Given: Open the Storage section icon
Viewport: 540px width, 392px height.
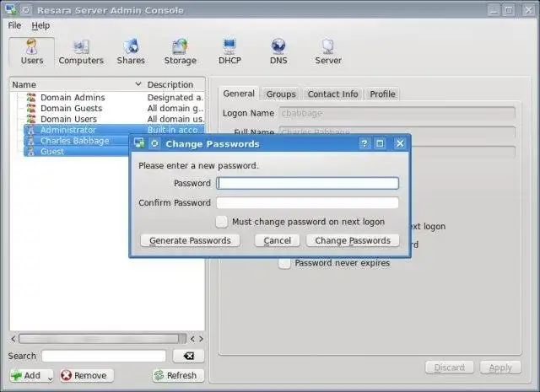Looking at the screenshot, I should (180, 46).
